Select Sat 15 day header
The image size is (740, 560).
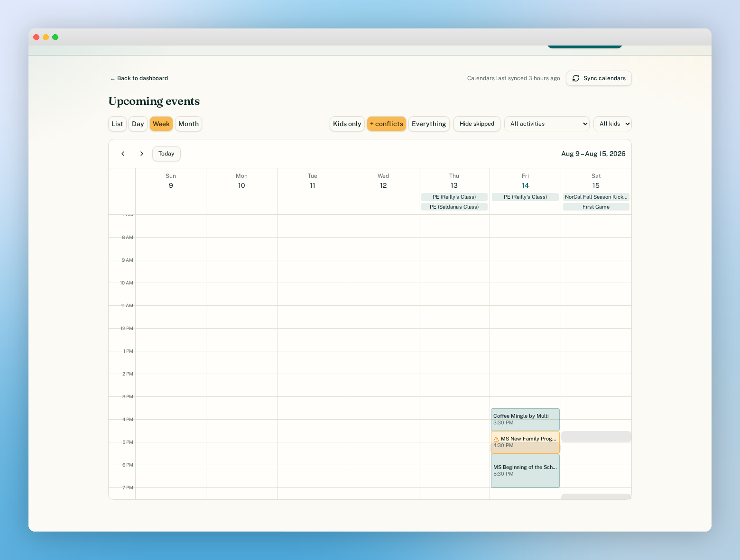[x=596, y=181]
